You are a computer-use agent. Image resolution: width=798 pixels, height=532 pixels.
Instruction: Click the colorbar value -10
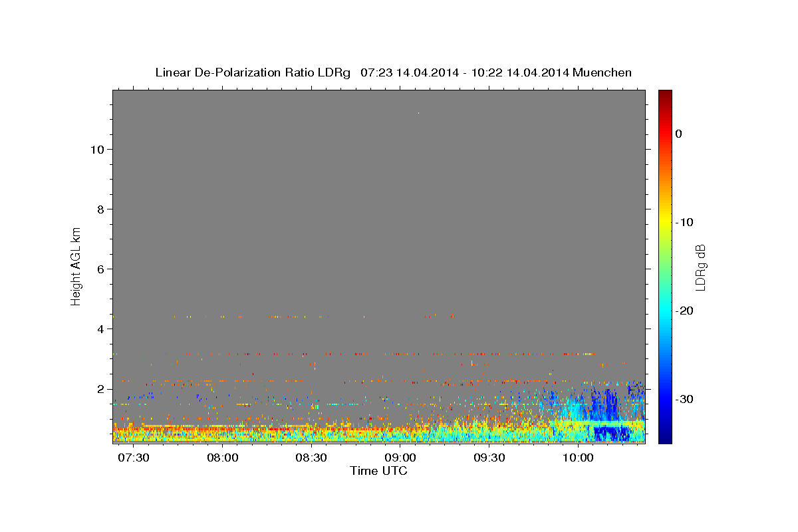point(685,222)
